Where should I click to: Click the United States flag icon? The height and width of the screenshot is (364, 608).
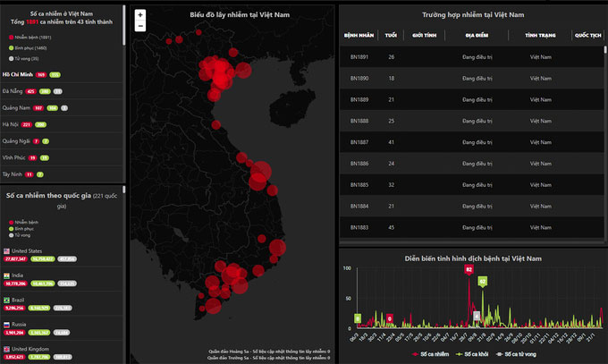(8, 251)
